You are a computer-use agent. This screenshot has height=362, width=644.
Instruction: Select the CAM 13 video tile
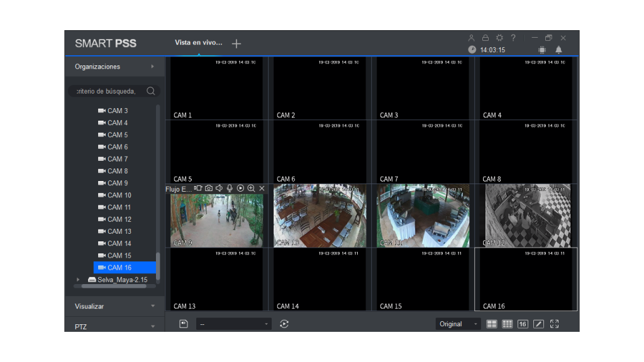pyautogui.click(x=216, y=280)
